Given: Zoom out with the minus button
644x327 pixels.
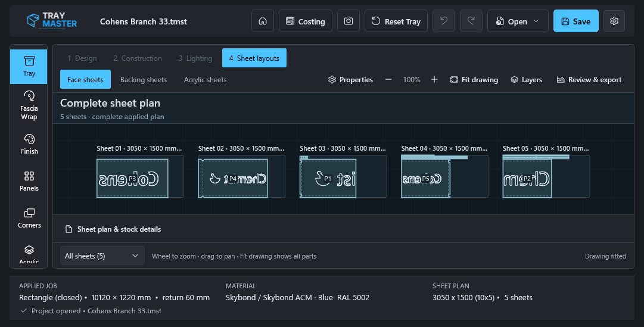Looking at the screenshot, I should coord(388,79).
